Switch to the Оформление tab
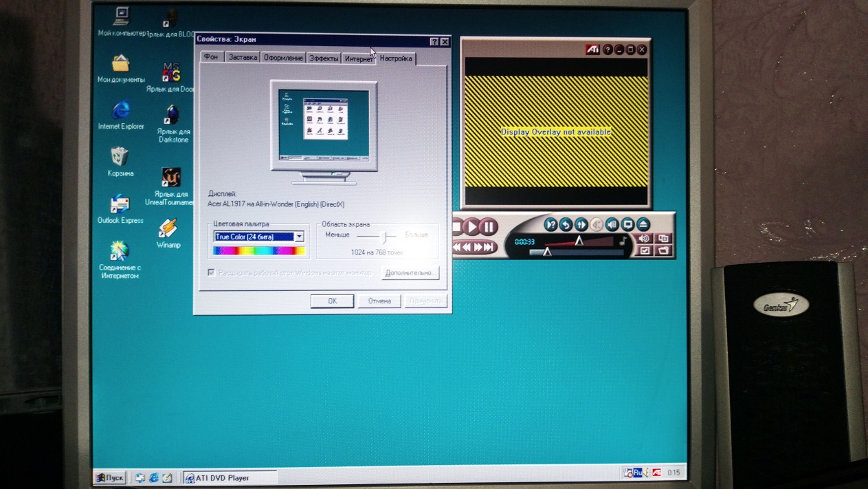This screenshot has width=868, height=489. 283,58
